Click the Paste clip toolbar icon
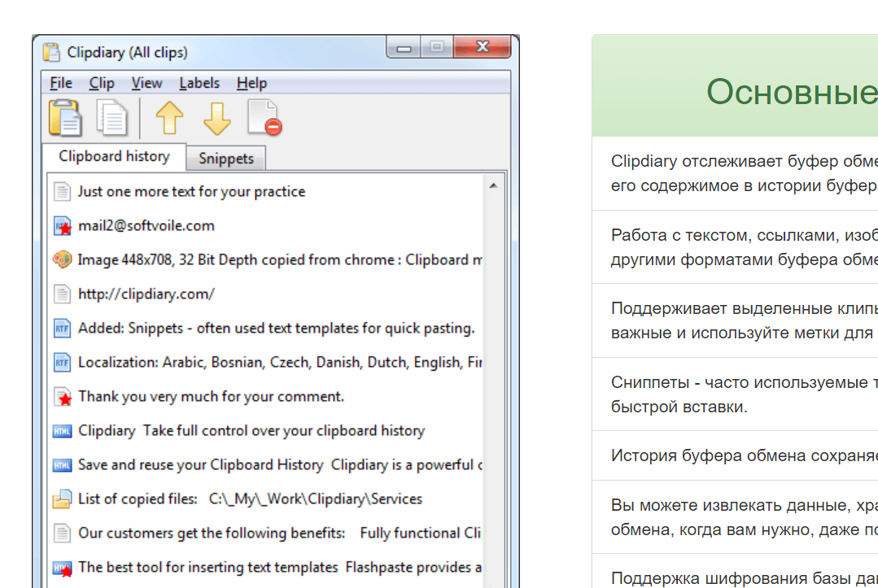The height and width of the screenshot is (588, 878). click(65, 118)
